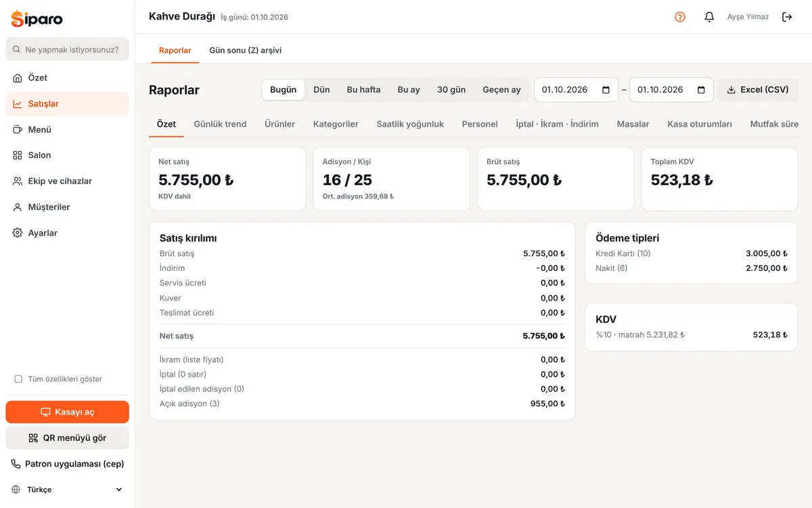
Task: Click the chart icon beside Satışlar
Action: pos(18,104)
